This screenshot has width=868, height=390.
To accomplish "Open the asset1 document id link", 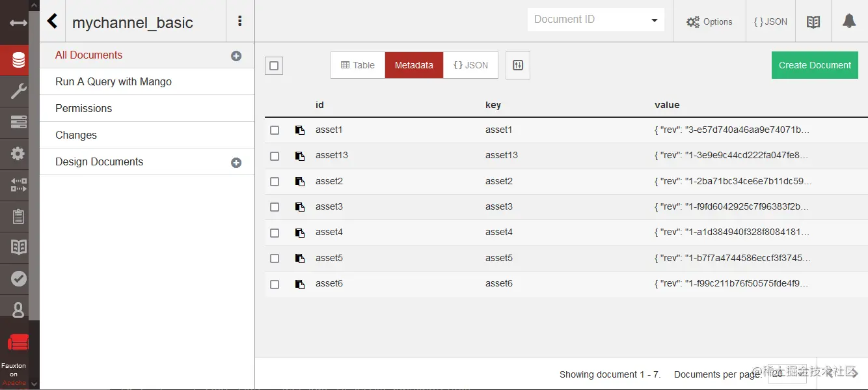I will [x=329, y=130].
